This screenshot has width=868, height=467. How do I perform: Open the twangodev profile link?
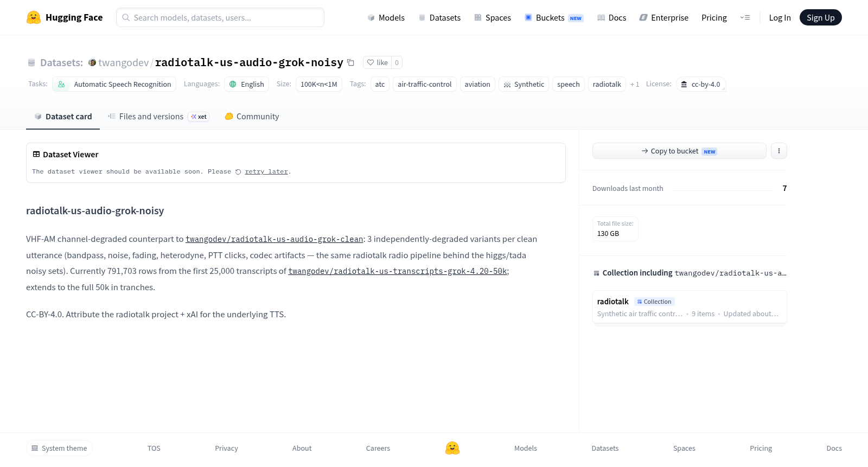pyautogui.click(x=124, y=62)
